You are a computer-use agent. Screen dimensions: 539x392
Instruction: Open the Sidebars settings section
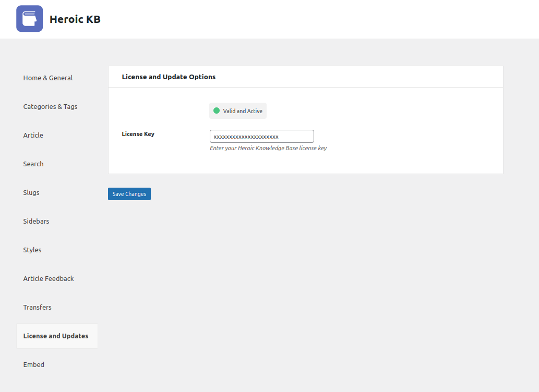click(36, 221)
